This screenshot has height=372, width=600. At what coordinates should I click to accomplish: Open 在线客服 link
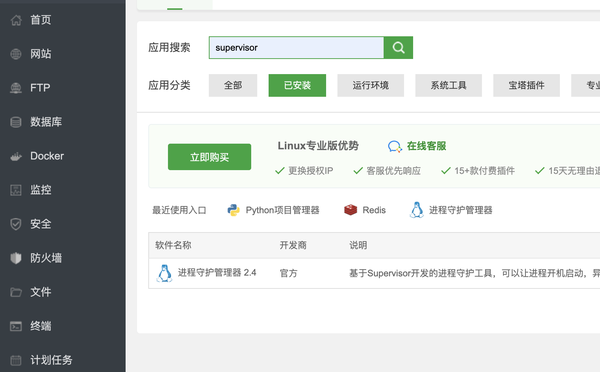point(426,146)
